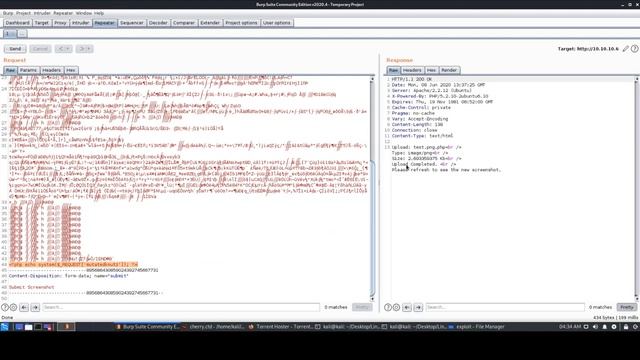Click the 04:34 AM taskbar clock
This screenshot has width=640, height=360.
point(570,327)
